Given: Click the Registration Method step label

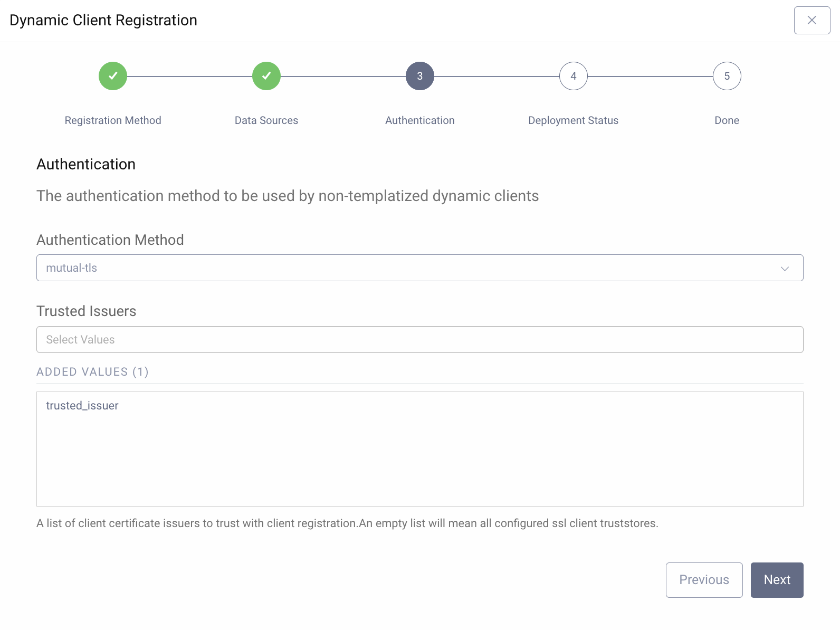Looking at the screenshot, I should point(113,120).
